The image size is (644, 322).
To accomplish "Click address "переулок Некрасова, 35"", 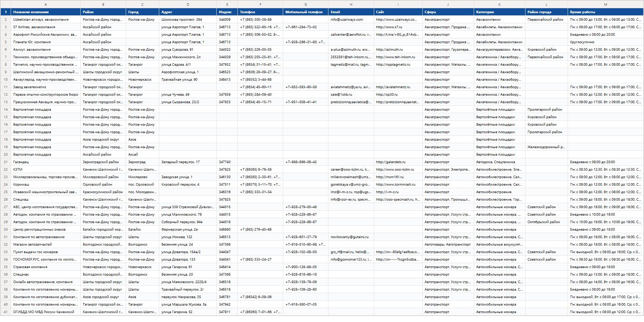I will pos(188,297).
